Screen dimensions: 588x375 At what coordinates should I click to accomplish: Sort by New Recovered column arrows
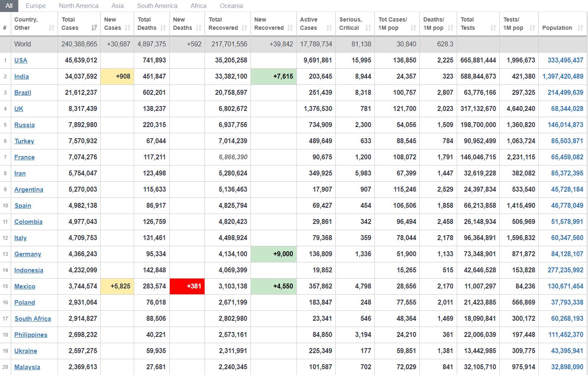[x=290, y=28]
